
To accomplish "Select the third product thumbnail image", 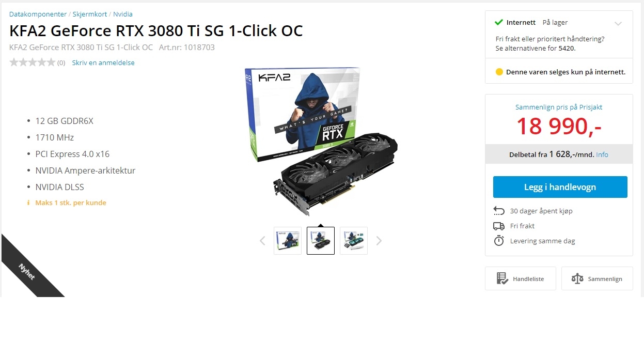I will (354, 241).
